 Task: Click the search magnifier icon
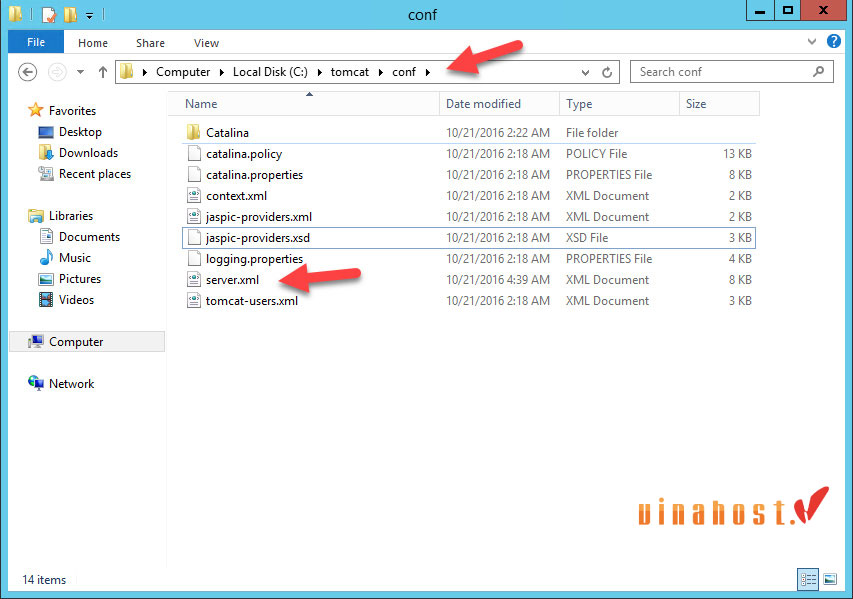click(818, 71)
